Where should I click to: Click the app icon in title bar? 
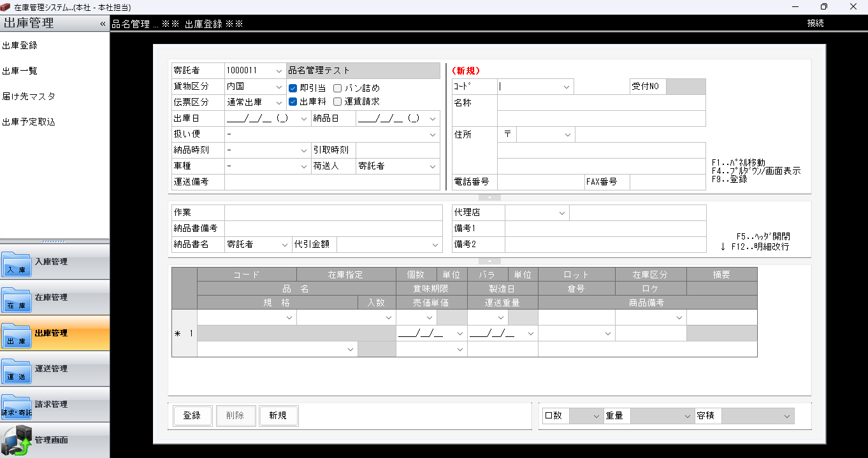pos(6,7)
